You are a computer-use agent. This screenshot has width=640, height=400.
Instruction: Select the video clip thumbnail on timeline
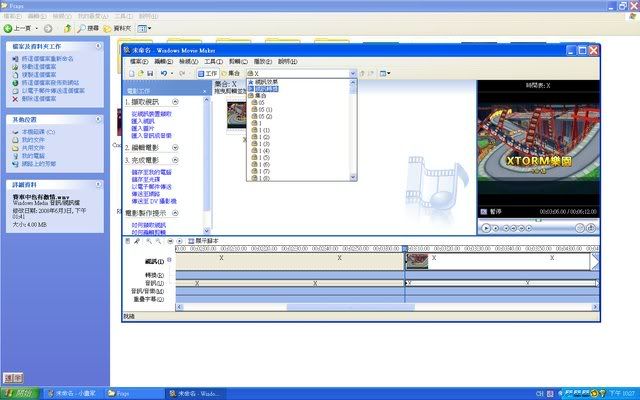coord(418,261)
